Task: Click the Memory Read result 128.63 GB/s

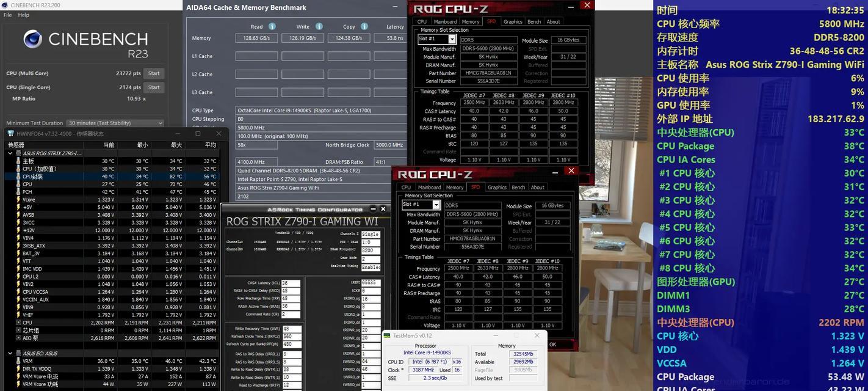Action: (256, 38)
